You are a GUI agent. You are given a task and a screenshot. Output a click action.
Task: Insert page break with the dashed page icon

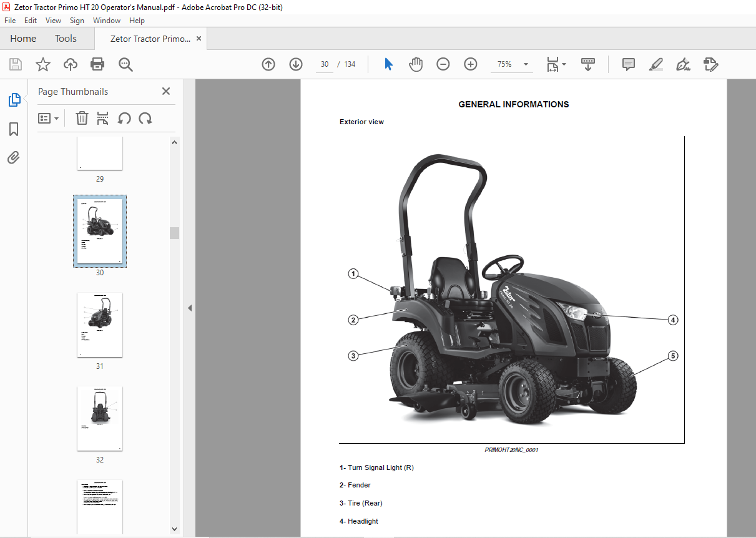tap(103, 118)
